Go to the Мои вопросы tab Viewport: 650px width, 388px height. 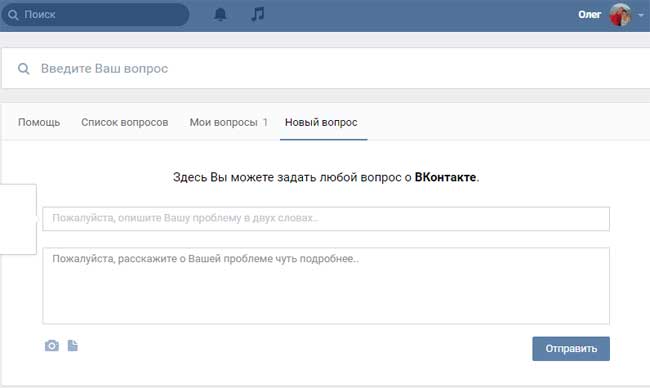point(223,122)
